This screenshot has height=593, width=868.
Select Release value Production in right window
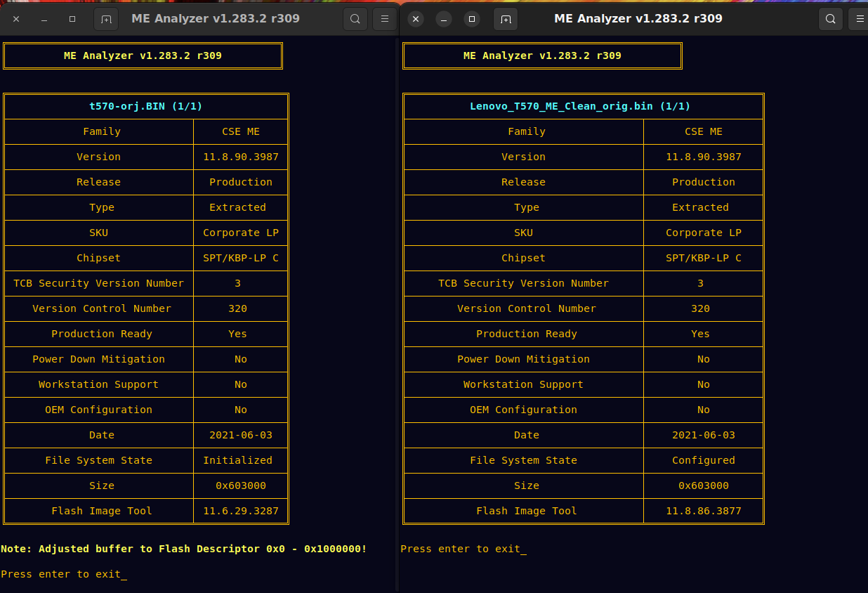click(x=704, y=182)
